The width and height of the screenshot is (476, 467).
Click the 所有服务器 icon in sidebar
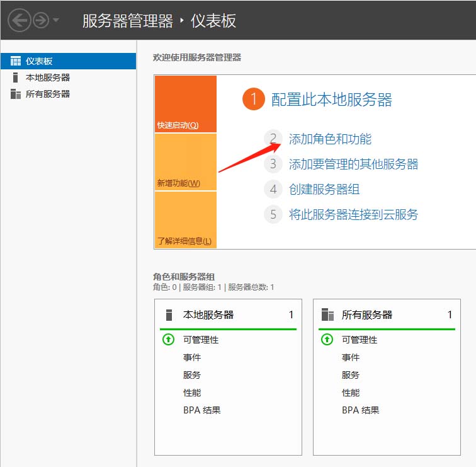click(16, 94)
